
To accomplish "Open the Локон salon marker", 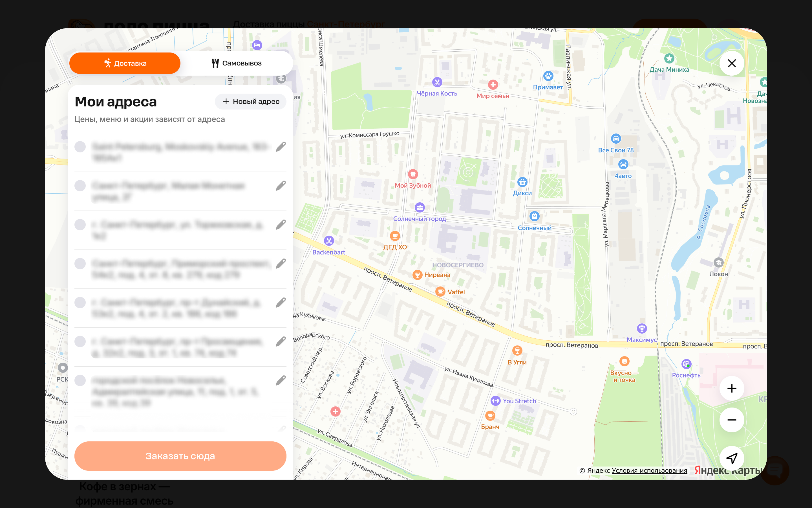I will tap(718, 262).
